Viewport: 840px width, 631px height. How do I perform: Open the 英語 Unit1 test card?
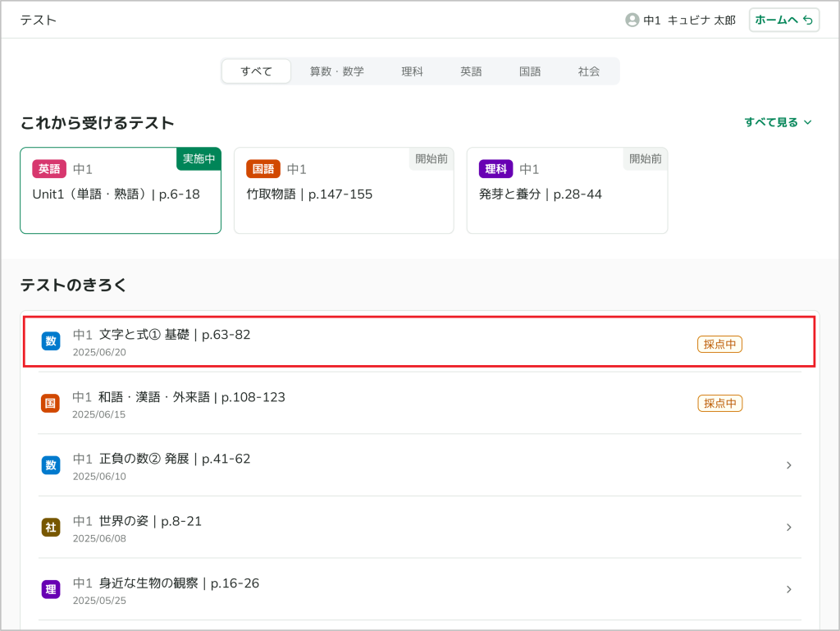pos(121,190)
